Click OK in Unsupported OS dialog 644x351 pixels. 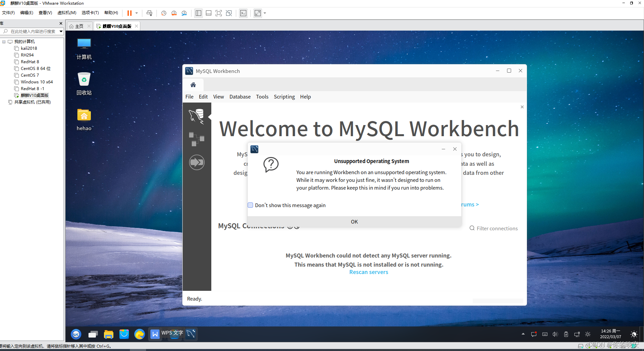coord(354,222)
